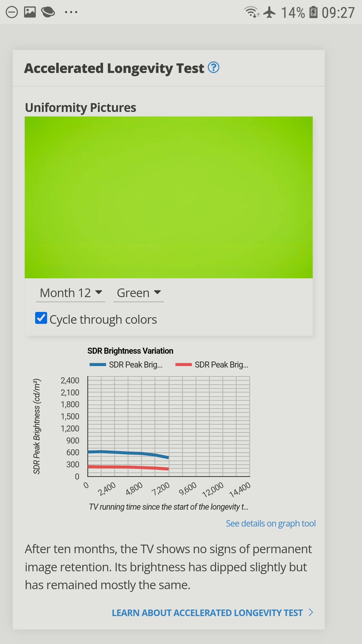
Task: Tap the three-dot overflow status icon
Action: click(x=71, y=12)
